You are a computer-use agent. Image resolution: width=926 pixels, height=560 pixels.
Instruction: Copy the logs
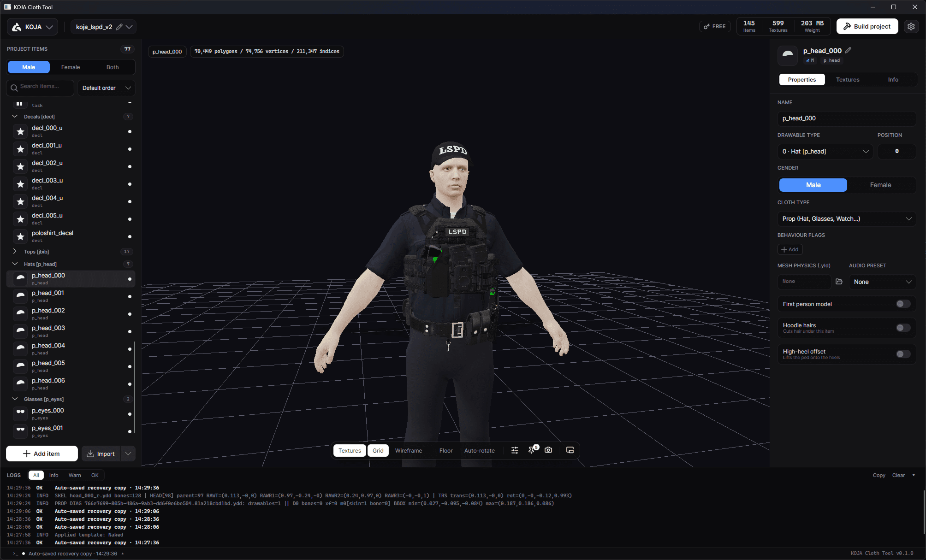tap(879, 475)
